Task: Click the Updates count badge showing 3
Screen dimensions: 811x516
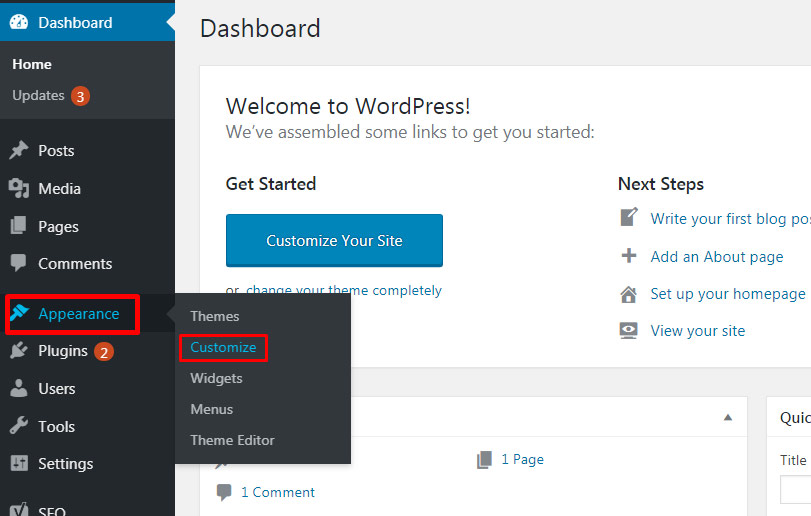Action: pos(80,96)
